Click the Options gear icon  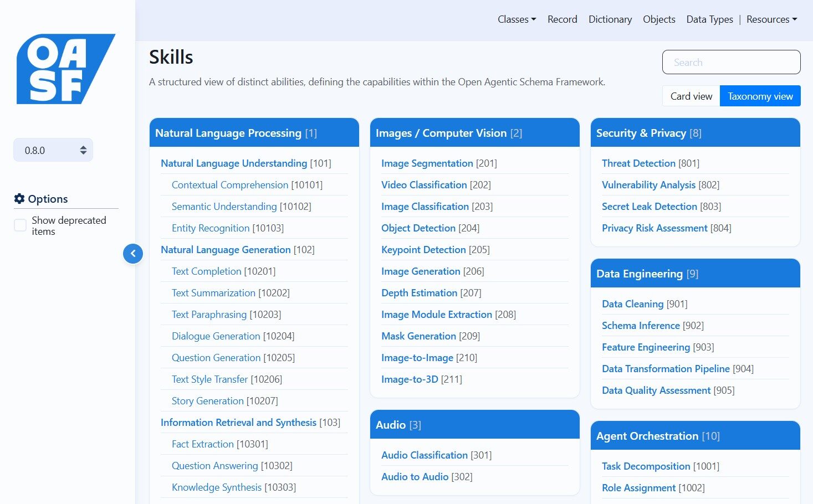point(19,199)
